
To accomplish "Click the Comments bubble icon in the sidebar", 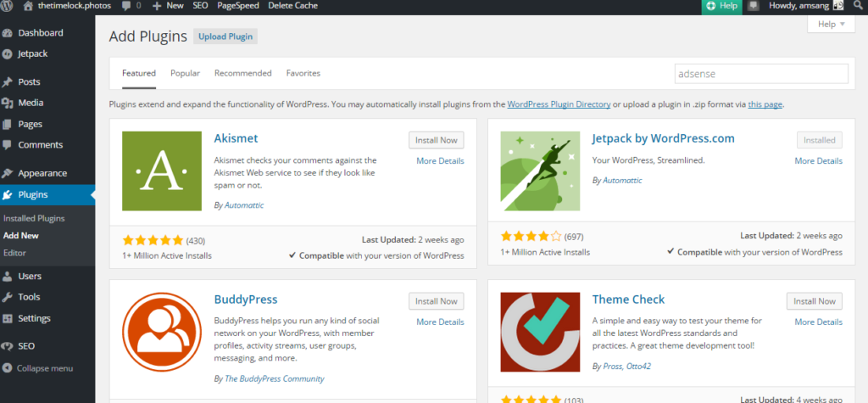I will (x=7, y=145).
